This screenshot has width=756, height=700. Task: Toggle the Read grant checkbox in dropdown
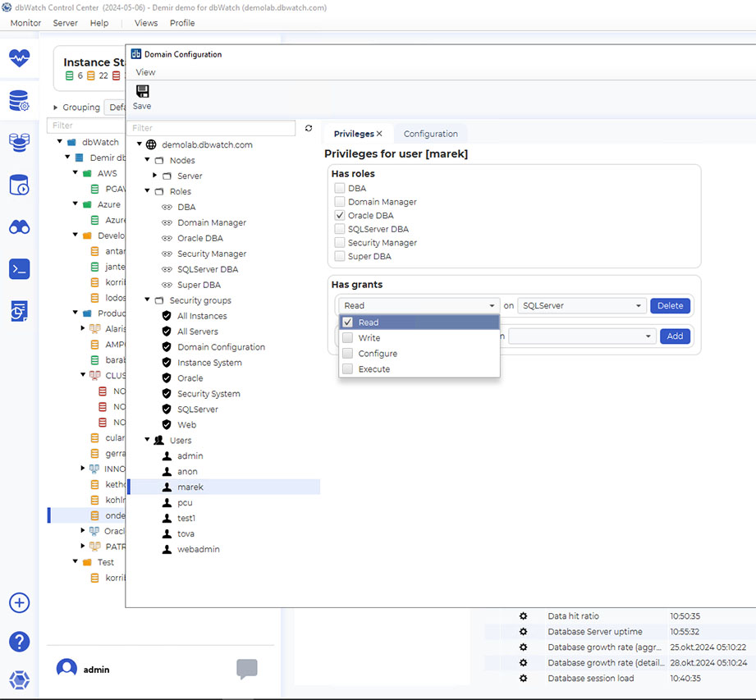coord(347,322)
